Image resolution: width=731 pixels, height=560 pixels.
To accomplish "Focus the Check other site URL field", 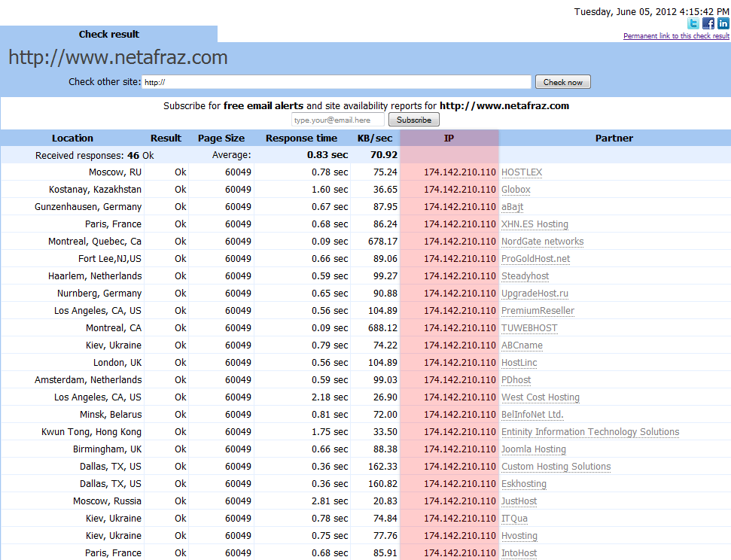I will 336,82.
